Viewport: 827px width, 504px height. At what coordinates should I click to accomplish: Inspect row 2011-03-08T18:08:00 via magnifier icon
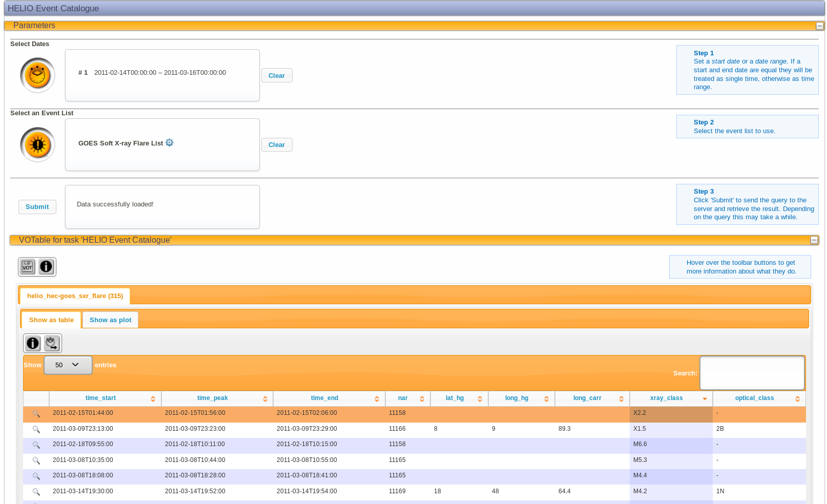click(x=36, y=476)
